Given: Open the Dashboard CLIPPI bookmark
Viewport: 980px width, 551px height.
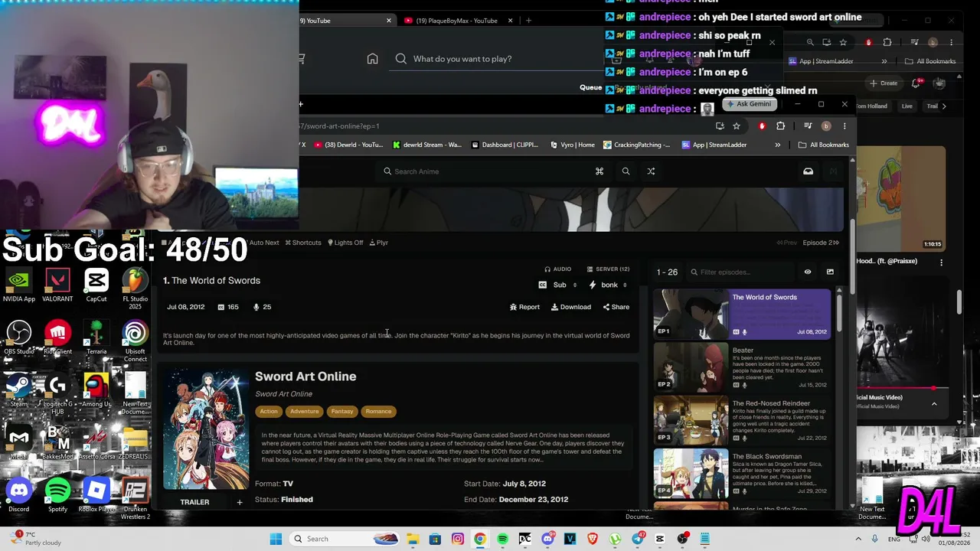Looking at the screenshot, I should (505, 145).
